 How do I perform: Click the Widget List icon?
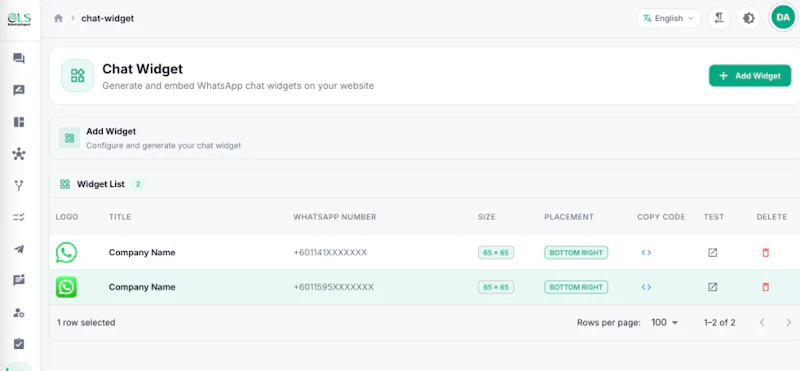(65, 184)
